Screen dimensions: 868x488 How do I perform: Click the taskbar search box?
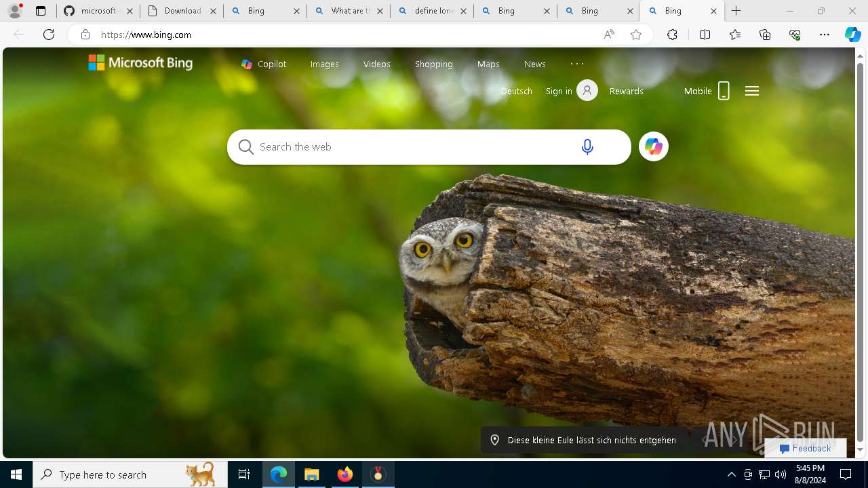[x=130, y=474]
